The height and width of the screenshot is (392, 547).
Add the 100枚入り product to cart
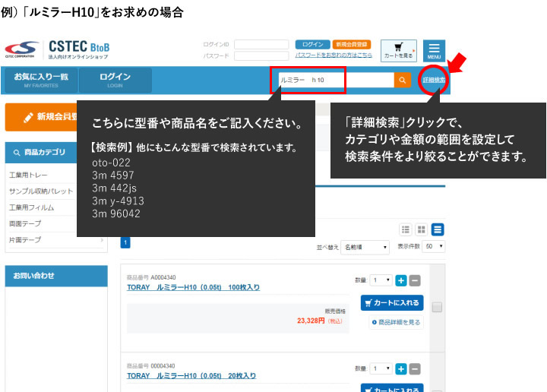[392, 302]
